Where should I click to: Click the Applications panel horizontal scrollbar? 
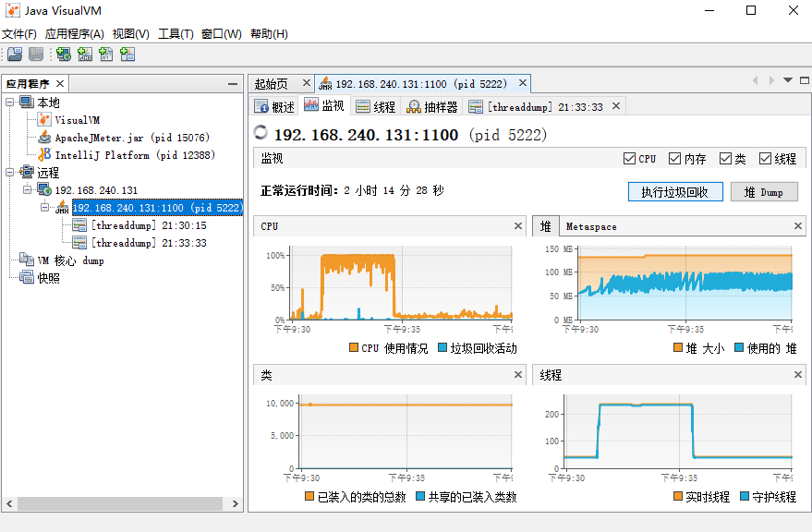click(x=120, y=503)
